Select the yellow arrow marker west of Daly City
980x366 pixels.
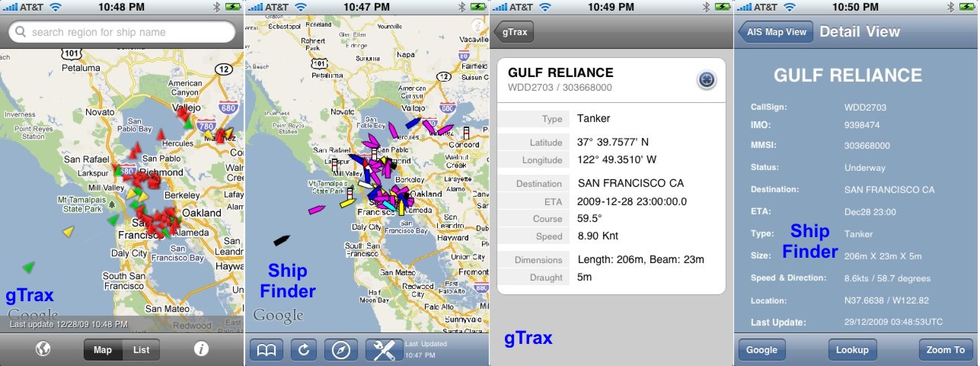pyautogui.click(x=69, y=230)
